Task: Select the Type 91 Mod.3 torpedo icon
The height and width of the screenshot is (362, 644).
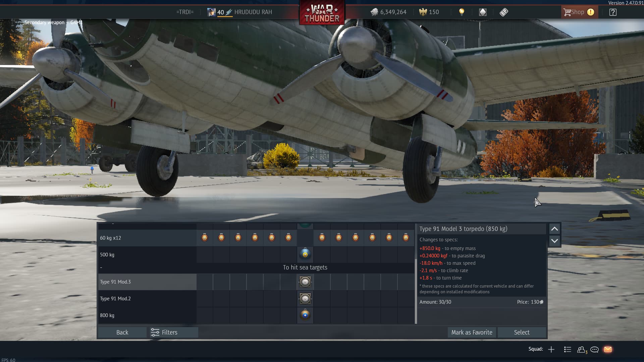Action: (305, 282)
